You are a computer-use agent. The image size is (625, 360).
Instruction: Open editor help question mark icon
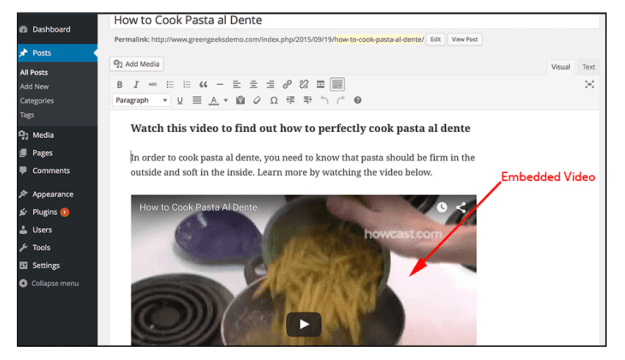[358, 100]
